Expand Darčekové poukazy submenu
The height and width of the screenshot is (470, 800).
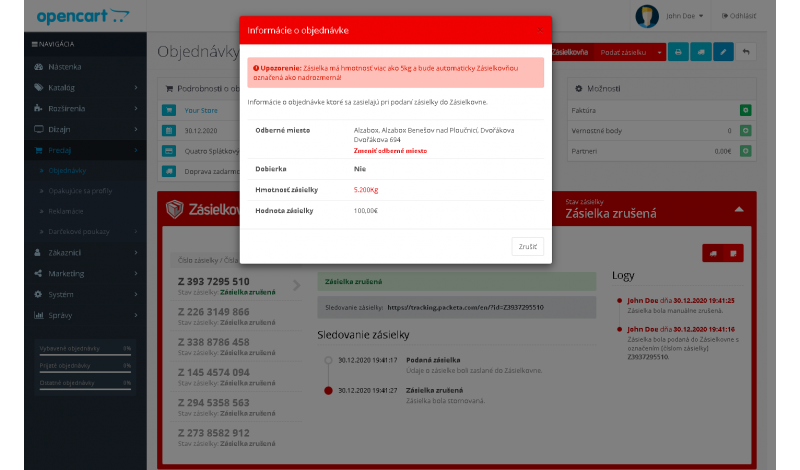coord(85,232)
